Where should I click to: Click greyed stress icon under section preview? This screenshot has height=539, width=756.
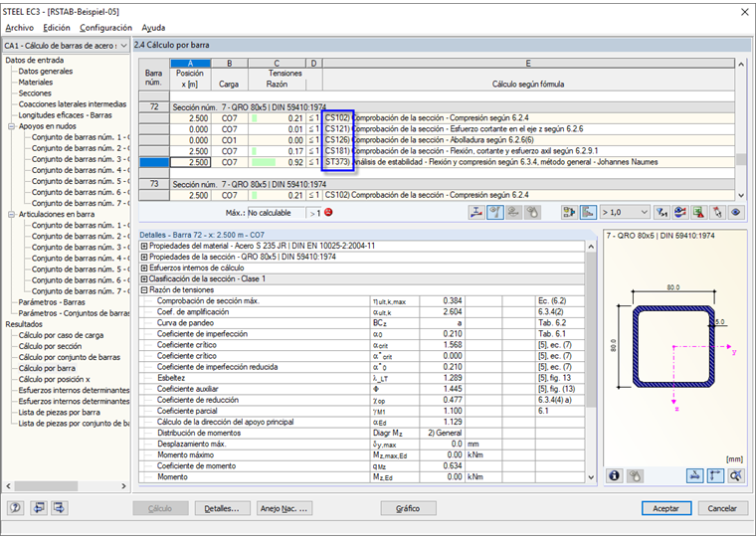(x=635, y=475)
